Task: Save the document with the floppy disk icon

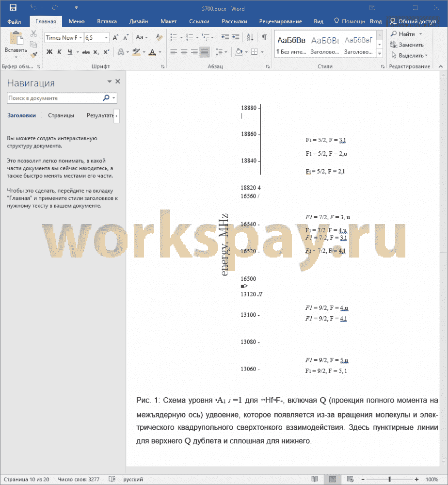Action: coord(13,8)
